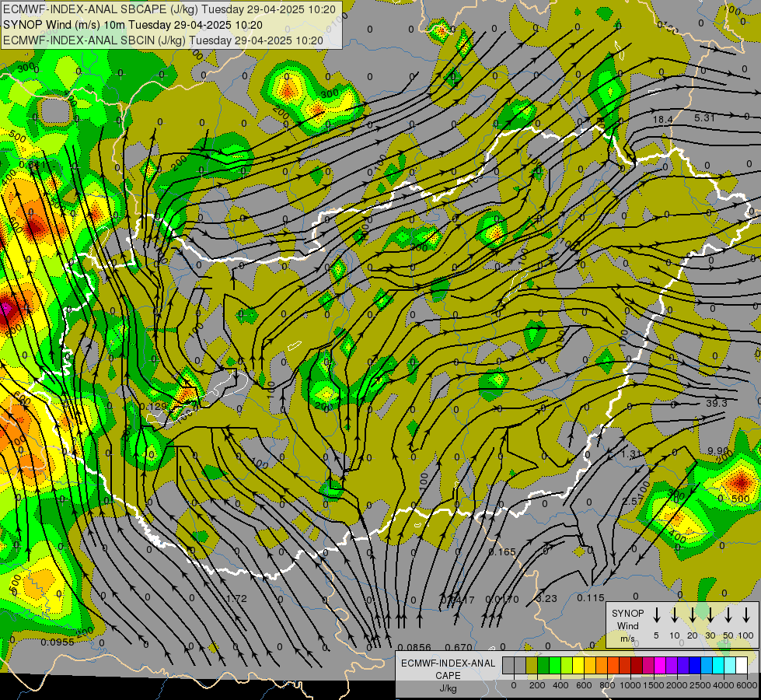Click the 0.0955 value on the map
The height and width of the screenshot is (700, 761).
click(x=58, y=642)
